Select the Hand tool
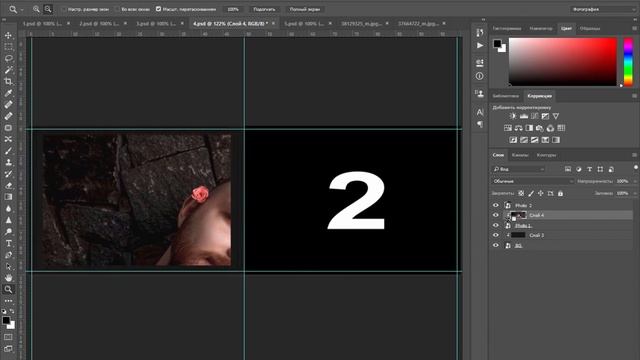 tap(8, 278)
